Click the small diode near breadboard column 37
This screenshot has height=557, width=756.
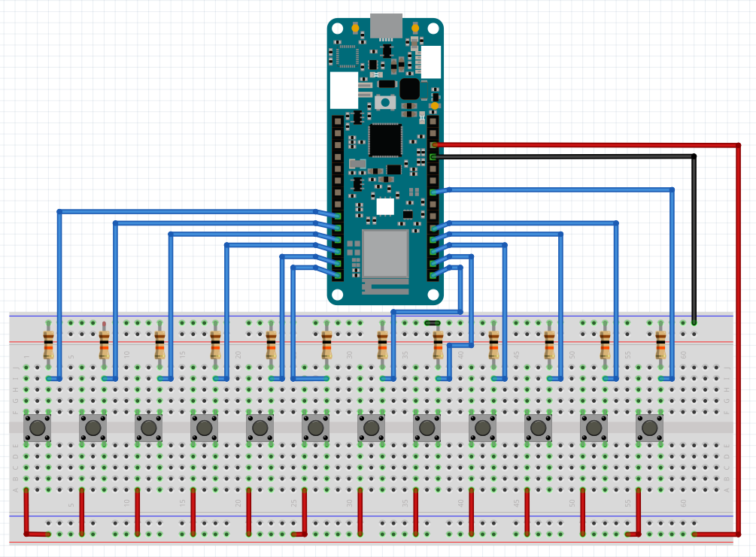pos(431,323)
